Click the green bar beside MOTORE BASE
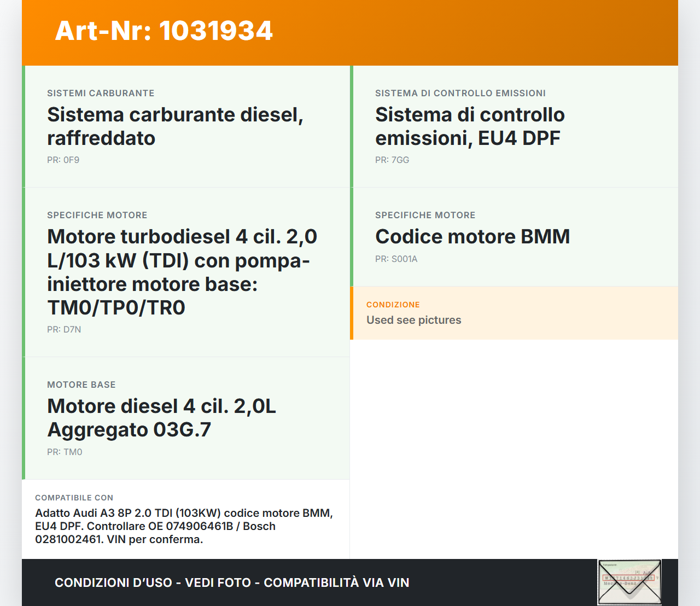The height and width of the screenshot is (606, 700). [x=24, y=418]
